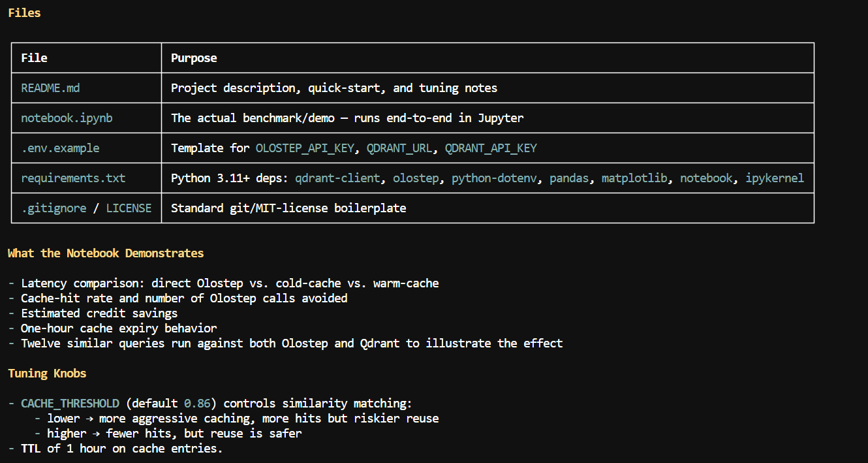Click 'Standard git/MIT-license boilerplate' text
This screenshot has width=868, height=463.
288,208
